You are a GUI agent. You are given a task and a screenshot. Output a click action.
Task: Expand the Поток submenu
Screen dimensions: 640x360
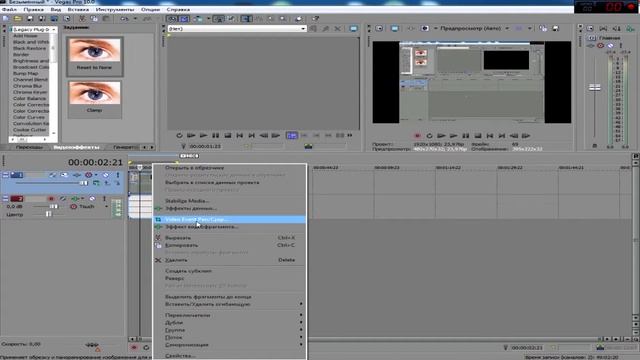tap(229, 337)
